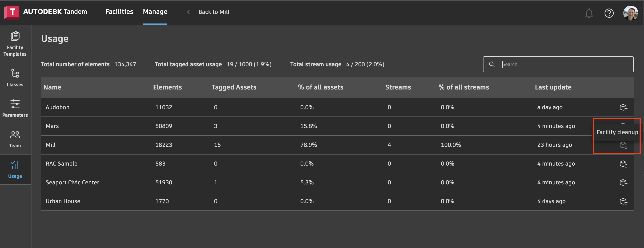Screen dimensions: 644x248
Task: Open the Classes sidebar section
Action: click(x=15, y=77)
